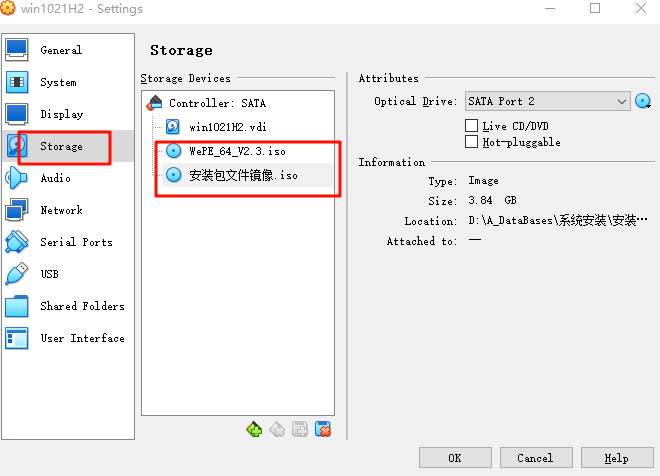Image resolution: width=660 pixels, height=476 pixels.
Task: Enable the Hot-pluggable checkbox
Action: coord(471,142)
